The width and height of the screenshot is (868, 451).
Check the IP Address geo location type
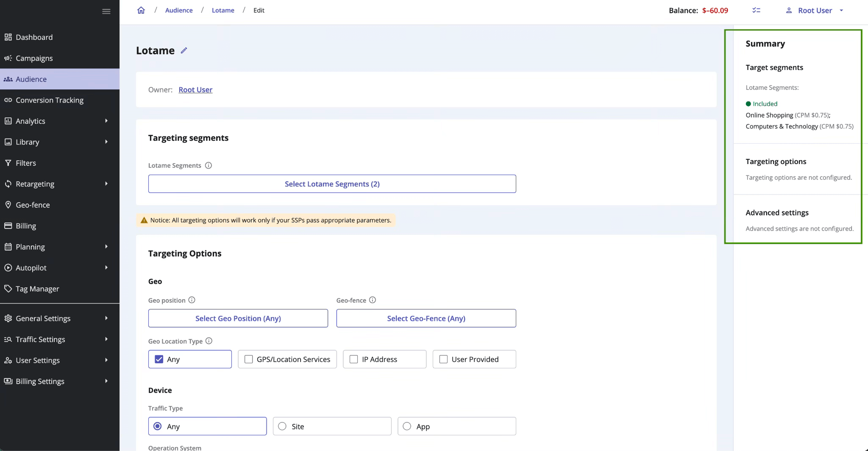point(353,359)
